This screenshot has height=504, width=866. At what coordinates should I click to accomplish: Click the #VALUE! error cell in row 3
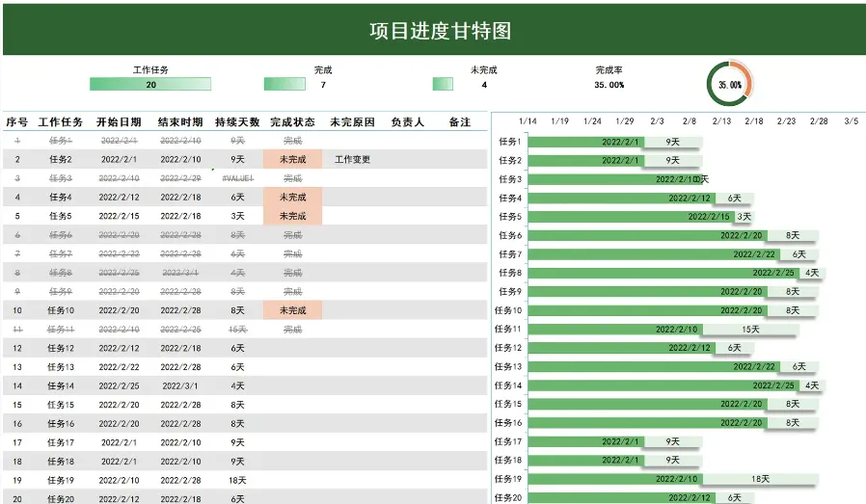pos(237,178)
